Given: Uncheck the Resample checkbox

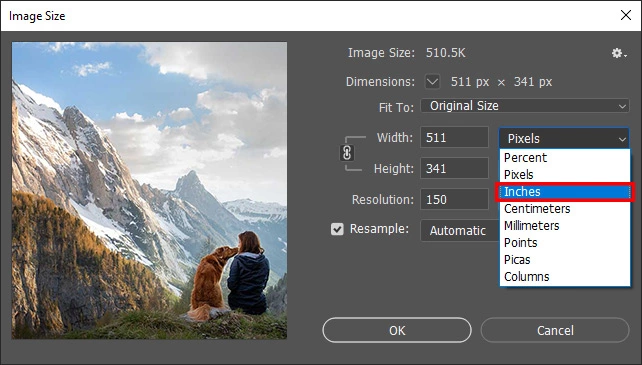Looking at the screenshot, I should coord(337,229).
